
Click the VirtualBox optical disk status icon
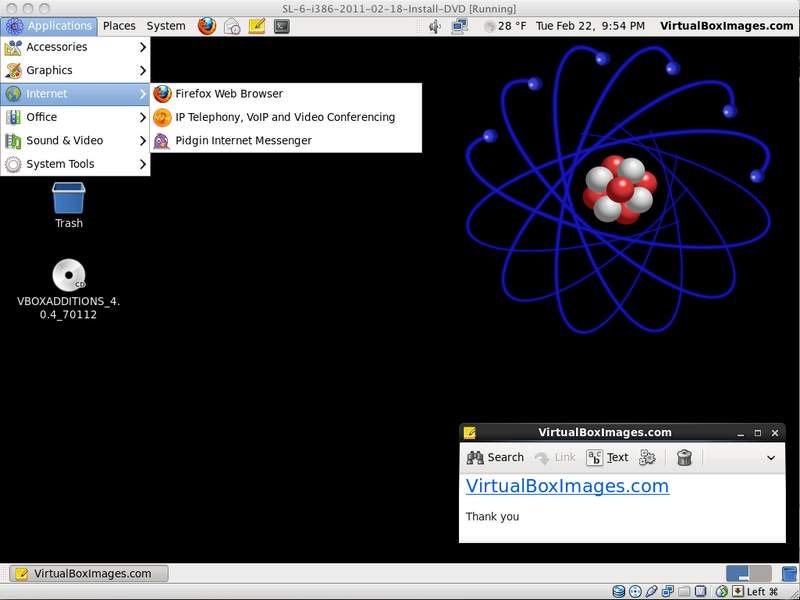tap(635, 591)
